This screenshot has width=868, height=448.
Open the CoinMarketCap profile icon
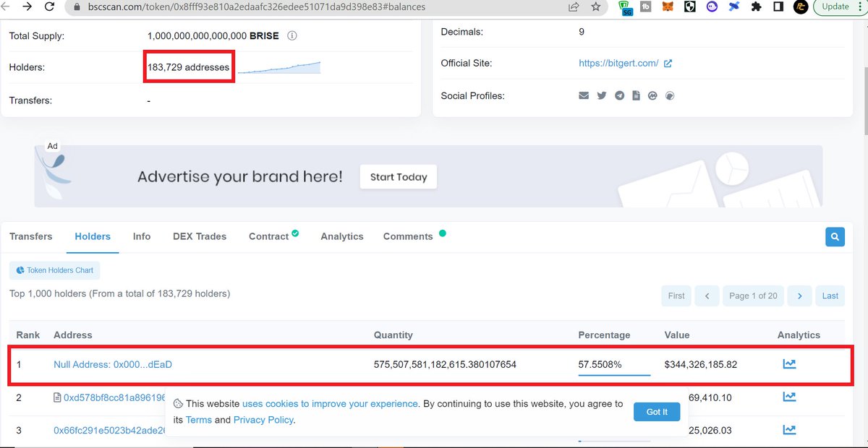[652, 95]
